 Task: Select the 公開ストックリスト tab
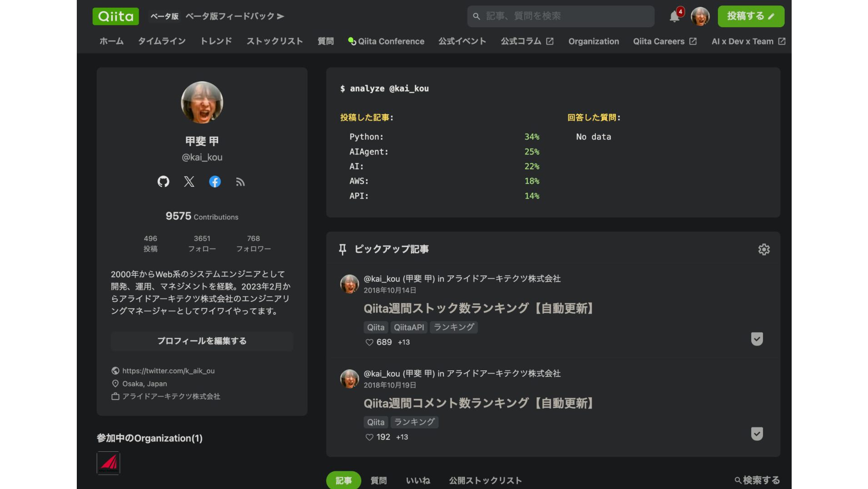pyautogui.click(x=485, y=480)
